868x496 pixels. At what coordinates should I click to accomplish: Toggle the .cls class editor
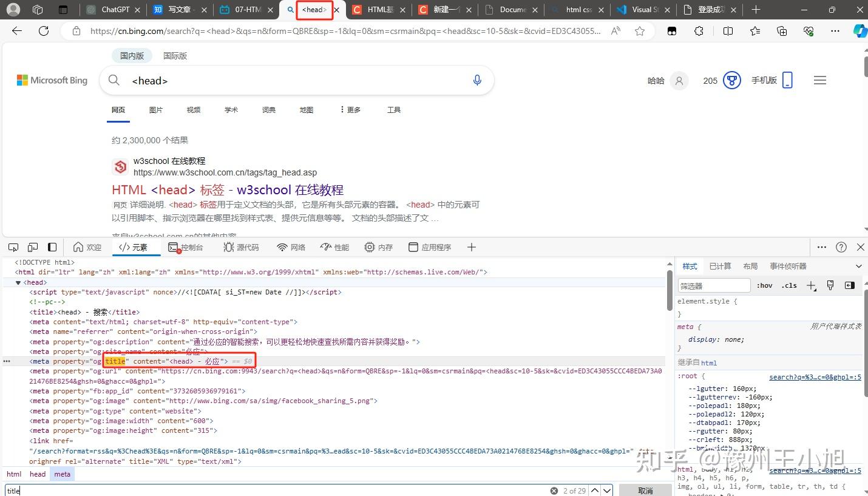tap(789, 285)
